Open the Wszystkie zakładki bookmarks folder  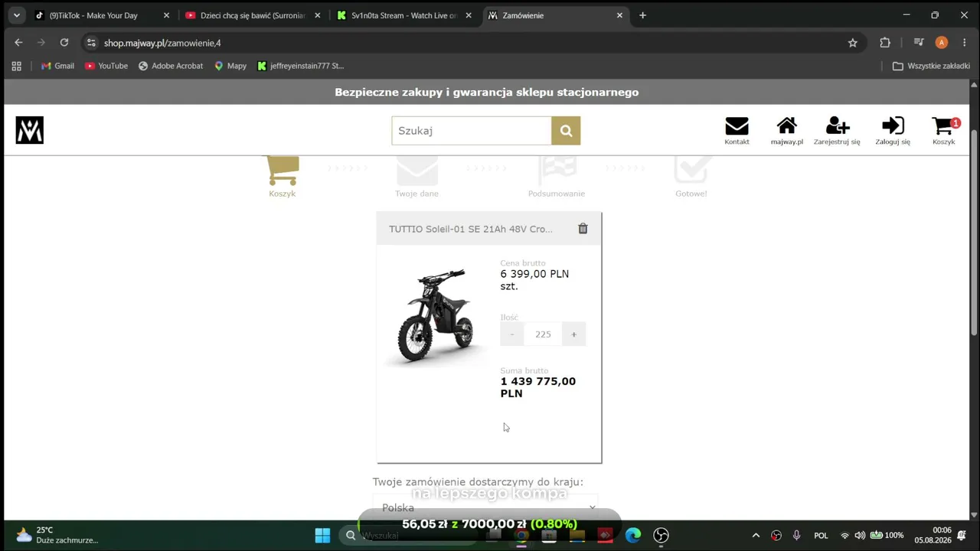pyautogui.click(x=932, y=66)
